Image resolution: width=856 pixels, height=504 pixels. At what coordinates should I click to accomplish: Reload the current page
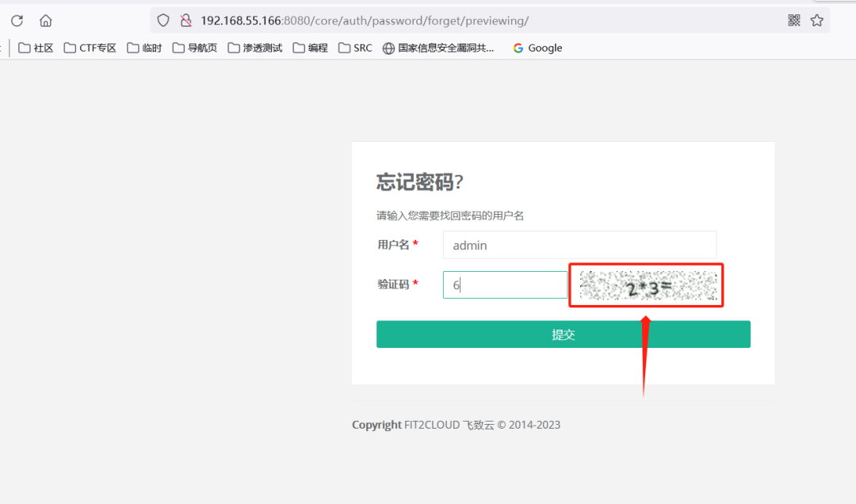(16, 21)
